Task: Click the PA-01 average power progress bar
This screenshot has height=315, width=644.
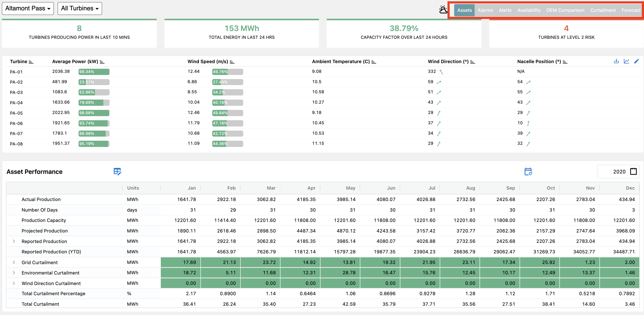Action: pos(94,72)
